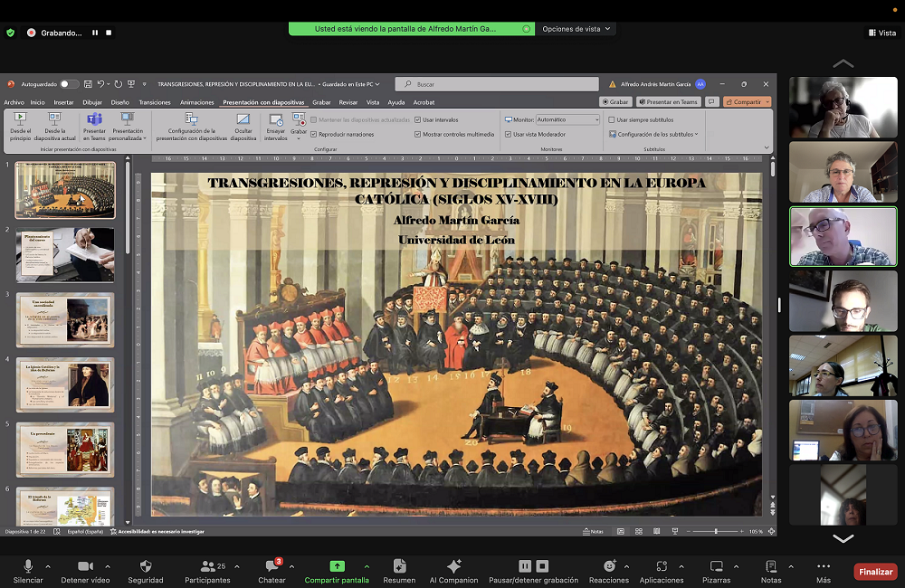Switch to Diseño tab
The image size is (905, 588).
120,102
